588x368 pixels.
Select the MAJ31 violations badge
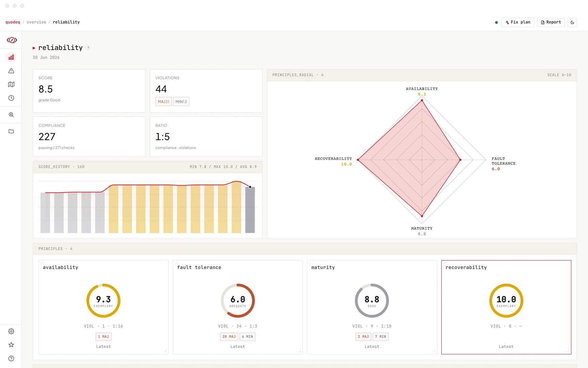click(164, 102)
